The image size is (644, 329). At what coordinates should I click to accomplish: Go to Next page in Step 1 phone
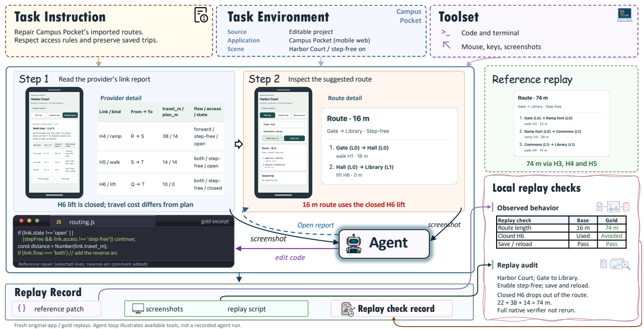(x=65, y=179)
